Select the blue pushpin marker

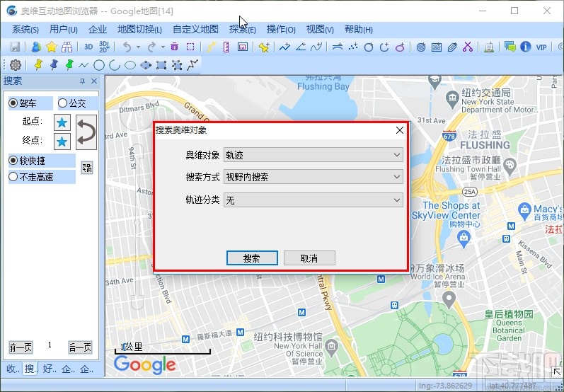click(x=54, y=65)
